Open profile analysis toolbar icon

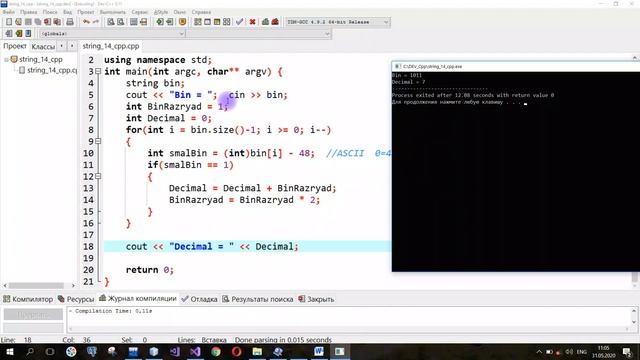[x=265, y=22]
